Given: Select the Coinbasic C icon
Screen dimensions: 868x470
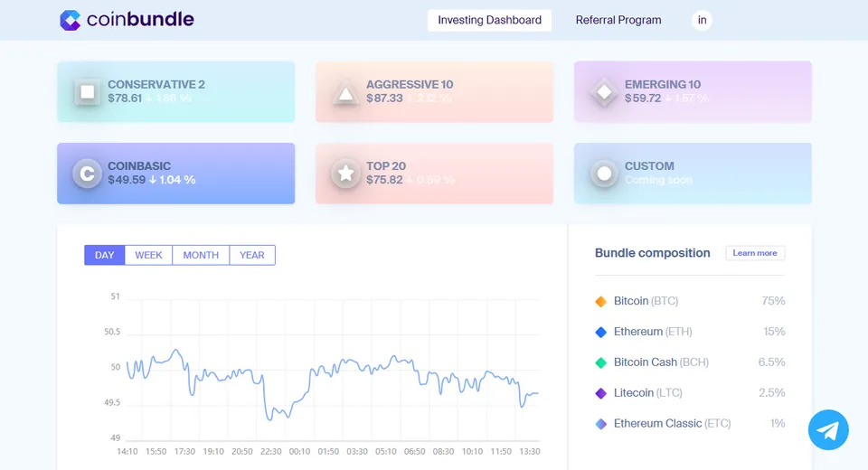Looking at the screenshot, I should coord(87,174).
